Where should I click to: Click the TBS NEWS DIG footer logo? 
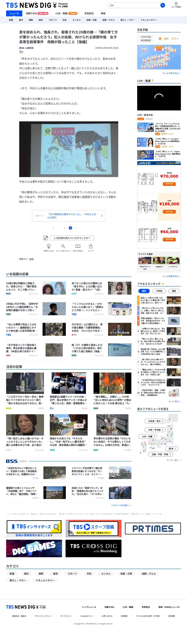coord(26,607)
